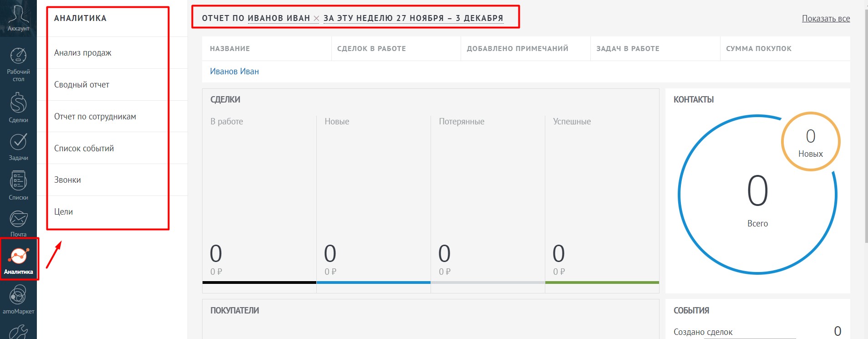Open employee selector Иванов Иван in title
The width and height of the screenshot is (868, 339).
point(279,18)
